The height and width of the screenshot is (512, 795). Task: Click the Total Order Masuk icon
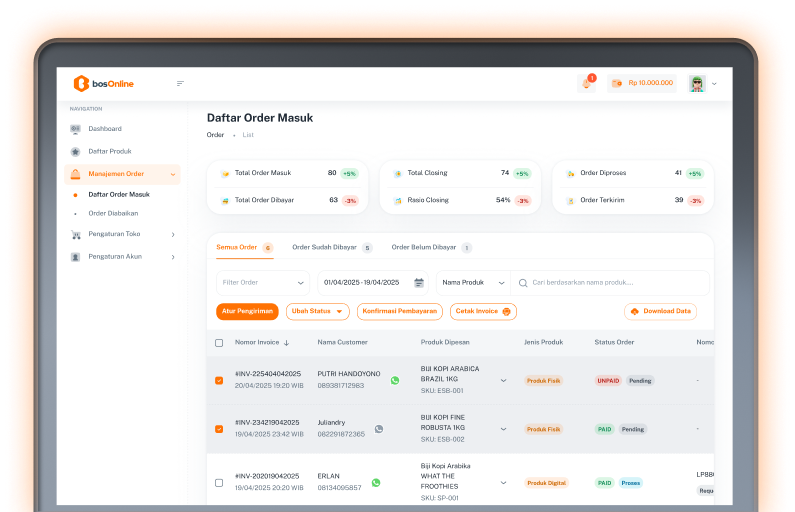(x=225, y=173)
